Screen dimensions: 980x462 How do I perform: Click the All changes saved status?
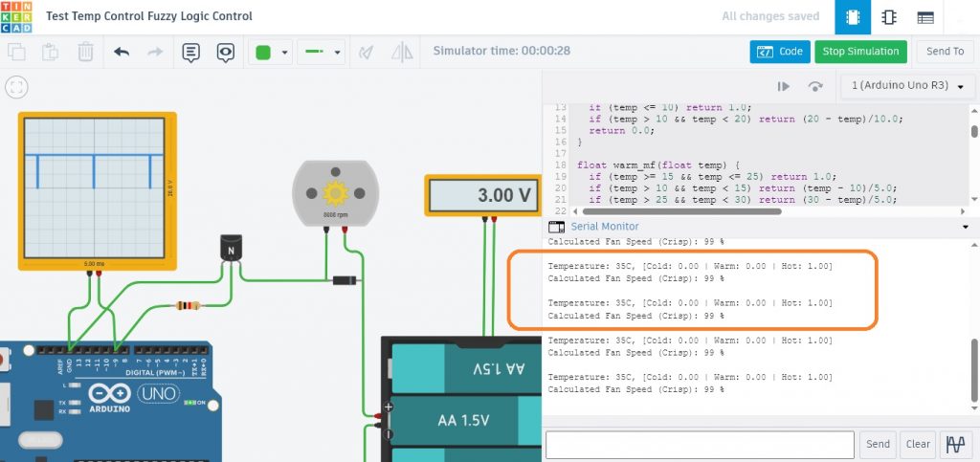770,16
